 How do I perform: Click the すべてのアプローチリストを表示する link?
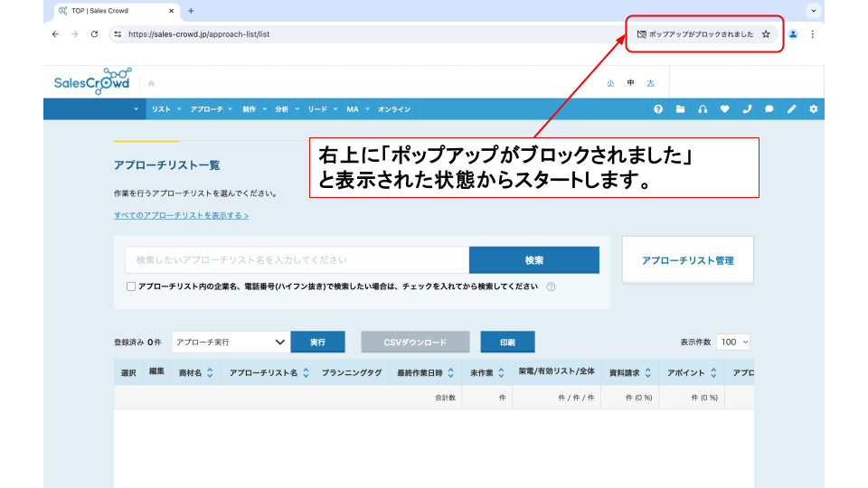coord(181,216)
